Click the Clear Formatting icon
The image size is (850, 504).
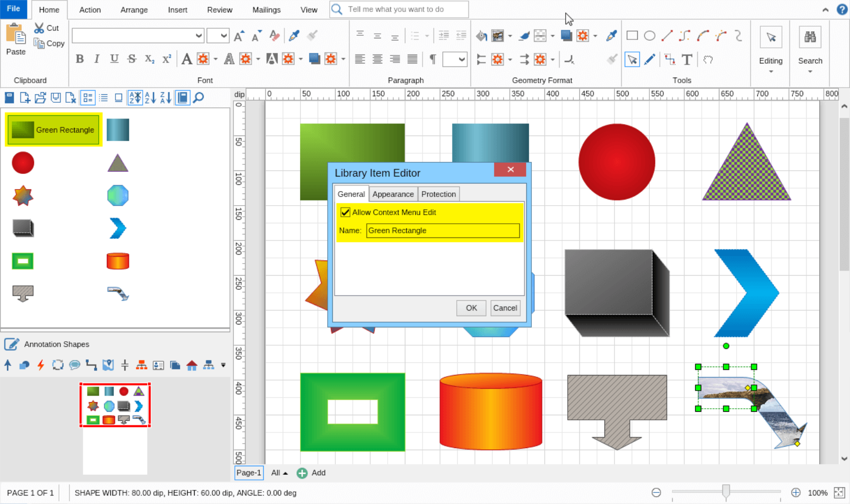click(x=274, y=35)
